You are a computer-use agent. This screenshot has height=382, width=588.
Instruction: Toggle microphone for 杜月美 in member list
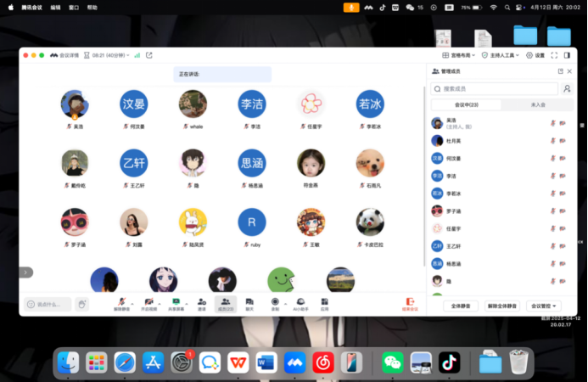552,140
